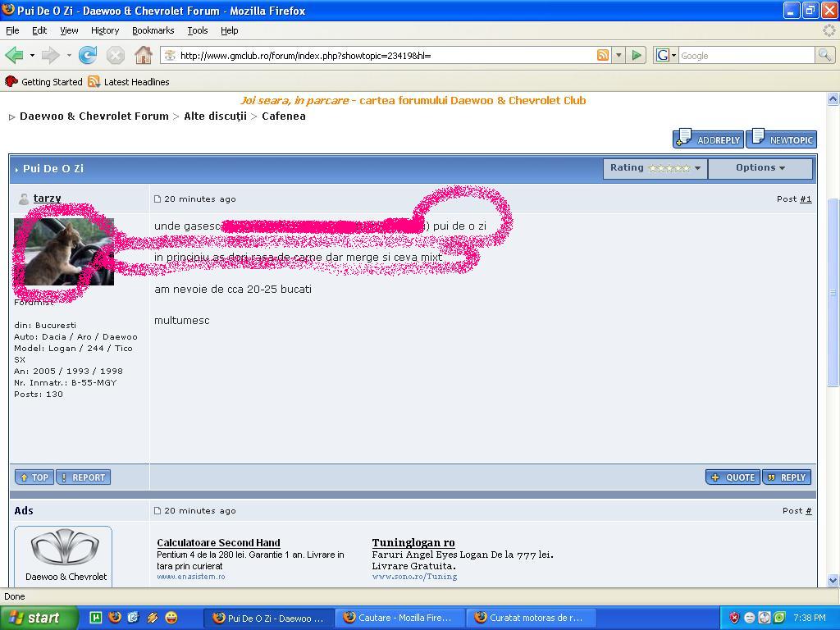Image resolution: width=840 pixels, height=630 pixels.
Task: Click the Reload page icon
Action: click(87, 56)
